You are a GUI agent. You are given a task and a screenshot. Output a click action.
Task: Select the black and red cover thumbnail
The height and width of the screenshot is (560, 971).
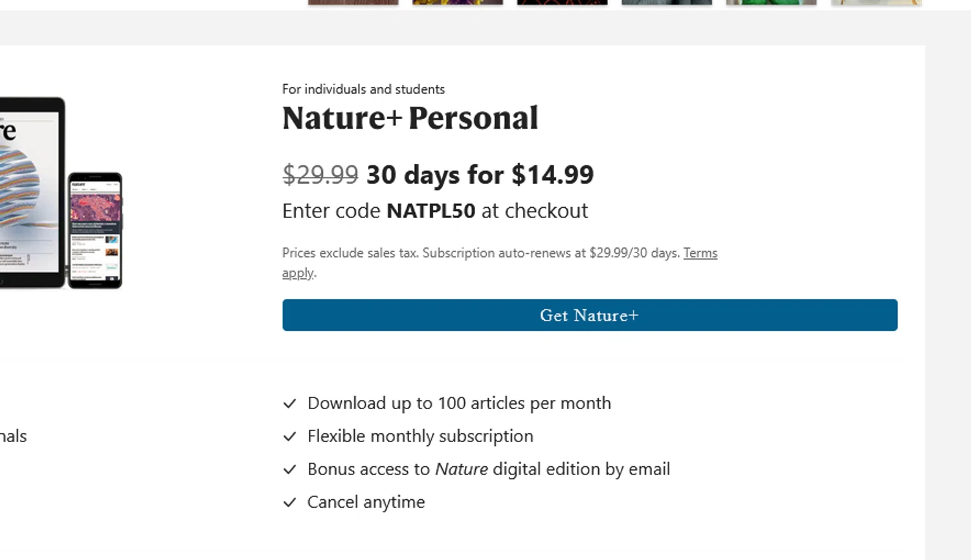coord(562,3)
